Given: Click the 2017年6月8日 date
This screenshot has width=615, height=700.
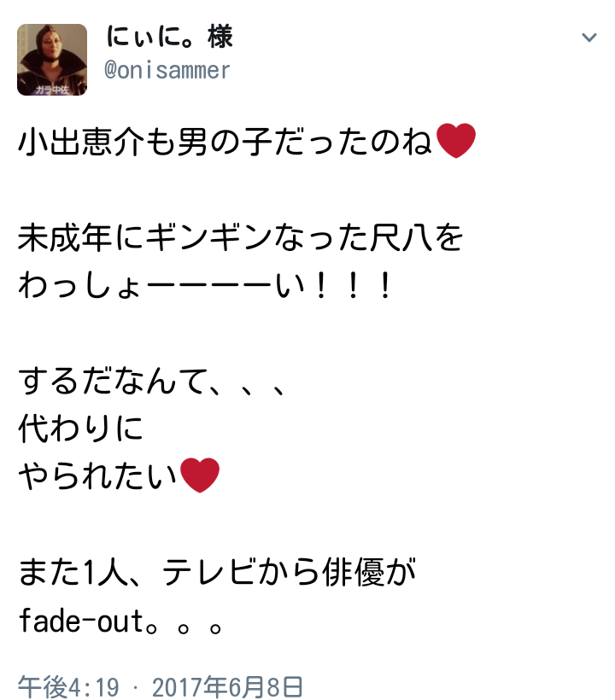Looking at the screenshot, I should tap(228, 686).
